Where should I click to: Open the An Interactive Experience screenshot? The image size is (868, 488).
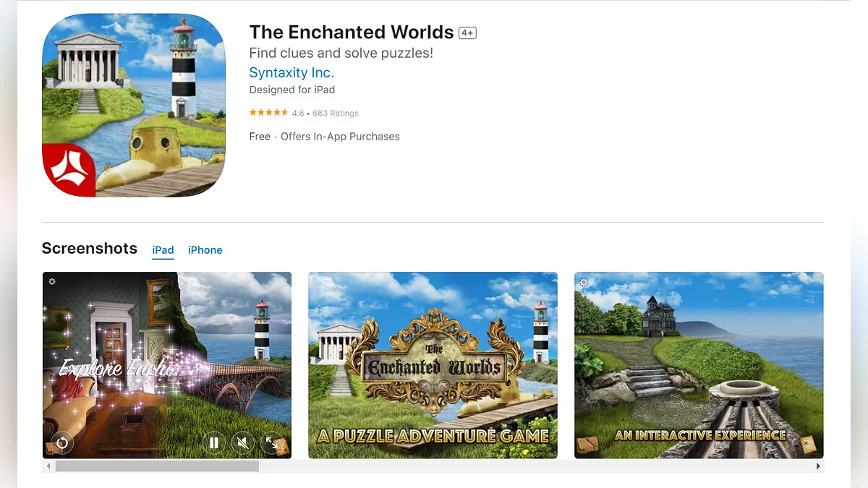[x=699, y=365]
